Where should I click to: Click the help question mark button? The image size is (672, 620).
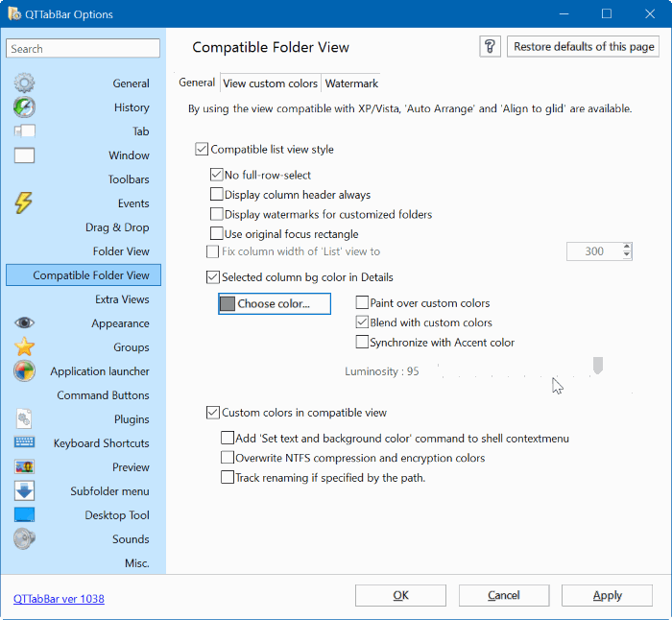point(490,46)
